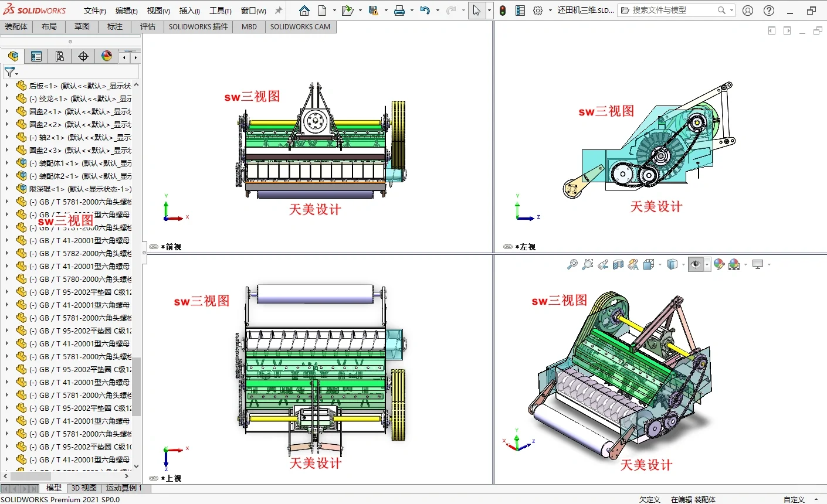This screenshot has height=504, width=827.
Task: Toggle Section View icon
Action: (618, 265)
